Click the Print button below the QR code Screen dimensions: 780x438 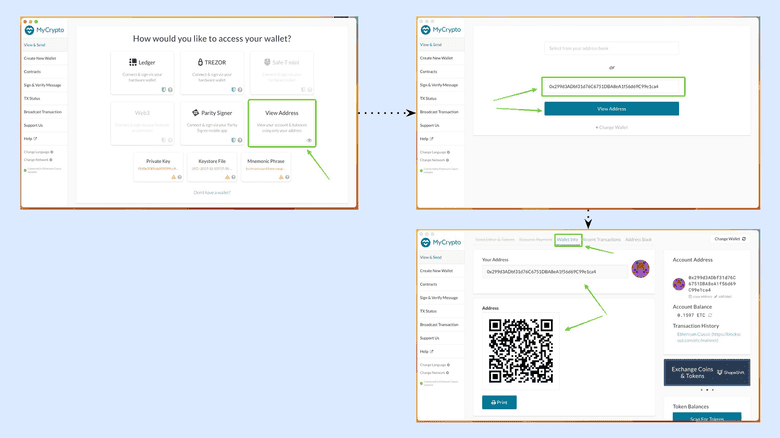click(x=499, y=402)
